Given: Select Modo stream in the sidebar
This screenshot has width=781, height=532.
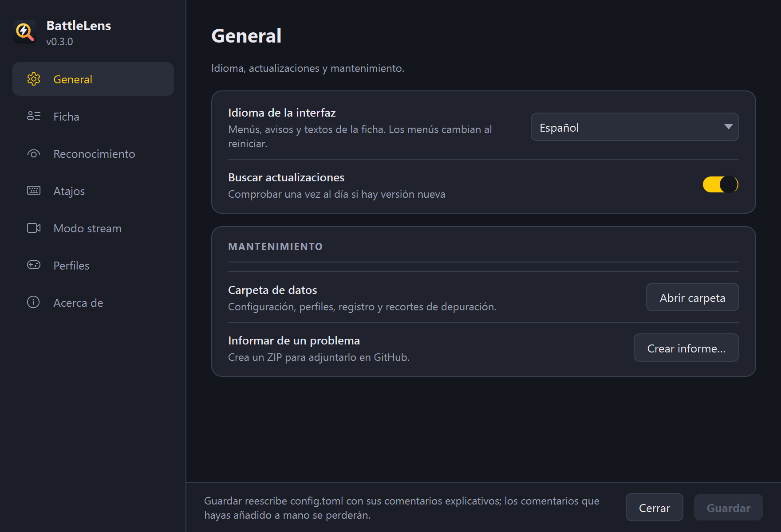Looking at the screenshot, I should [93, 228].
